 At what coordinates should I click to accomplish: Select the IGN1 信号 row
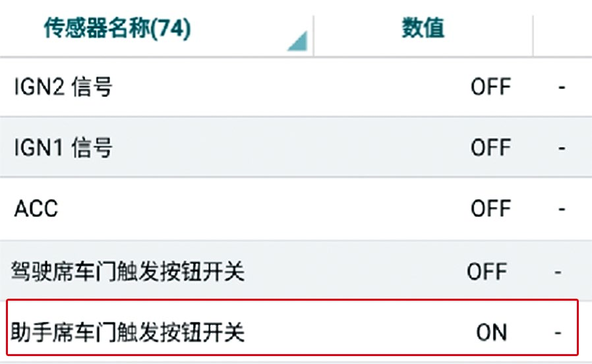pos(296,147)
